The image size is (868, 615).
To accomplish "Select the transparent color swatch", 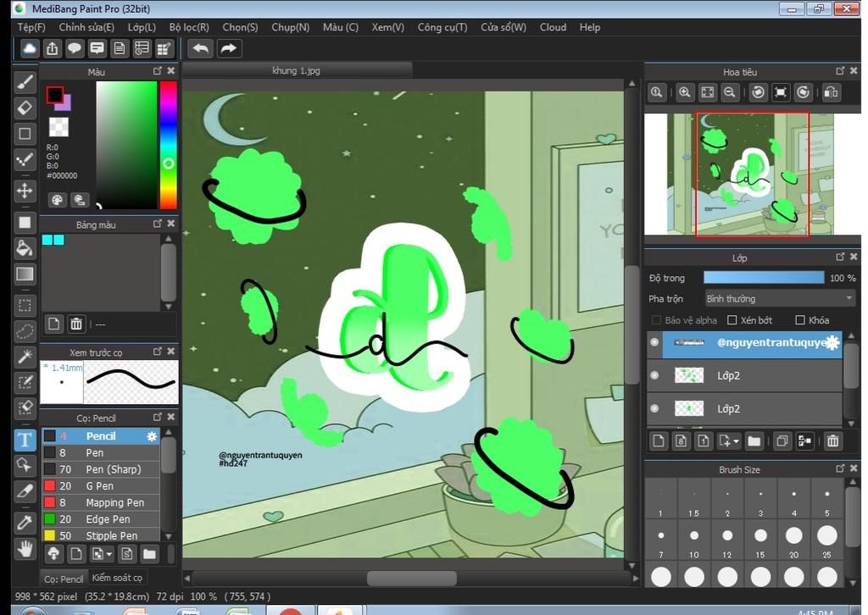I will click(x=58, y=126).
